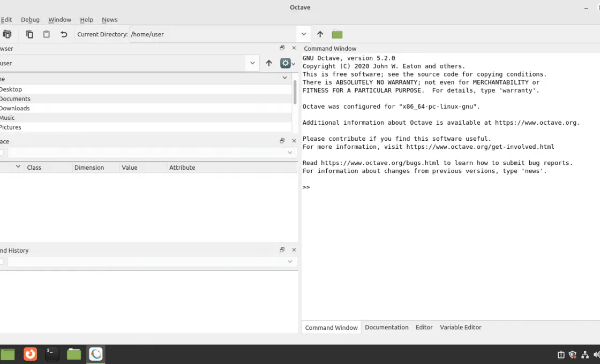The image size is (600, 364).
Task: Open the network connections tray icon
Action: (x=584, y=355)
